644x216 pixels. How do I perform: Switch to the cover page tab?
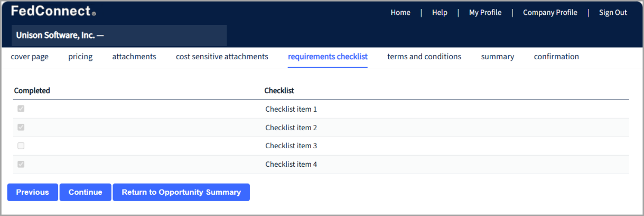coord(30,57)
